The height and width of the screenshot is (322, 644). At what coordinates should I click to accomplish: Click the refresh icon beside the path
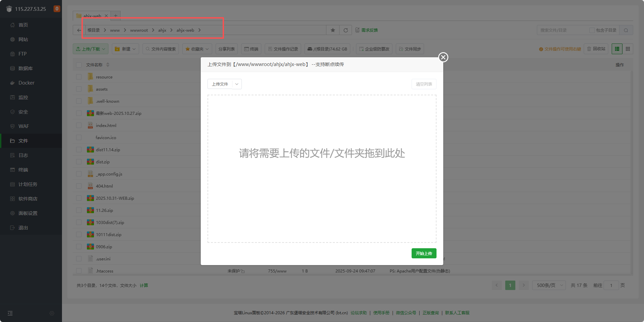[346, 30]
